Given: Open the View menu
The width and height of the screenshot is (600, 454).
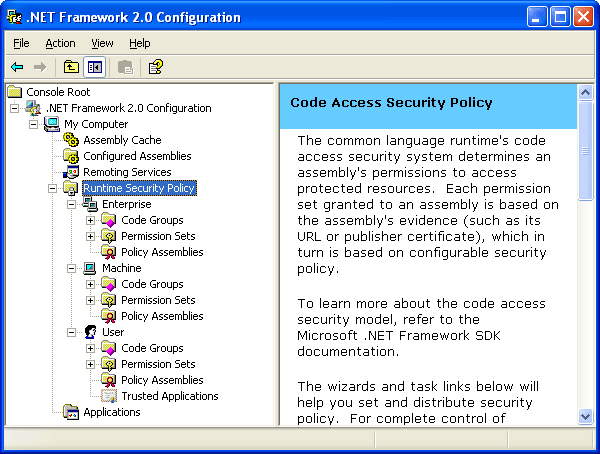Looking at the screenshot, I should click(102, 43).
